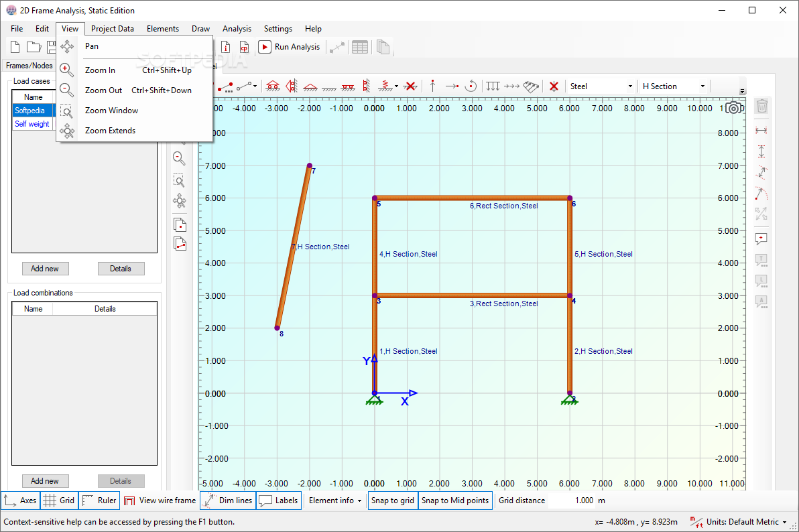Click the camera screenshot icon
The image size is (799, 532).
(x=734, y=108)
